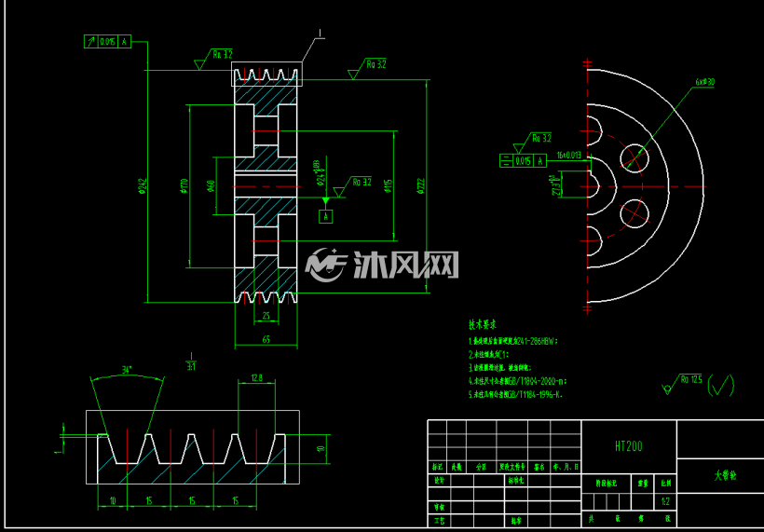This screenshot has width=764, height=532.
Task: Click the 技术要求 heading
Action: click(x=483, y=324)
